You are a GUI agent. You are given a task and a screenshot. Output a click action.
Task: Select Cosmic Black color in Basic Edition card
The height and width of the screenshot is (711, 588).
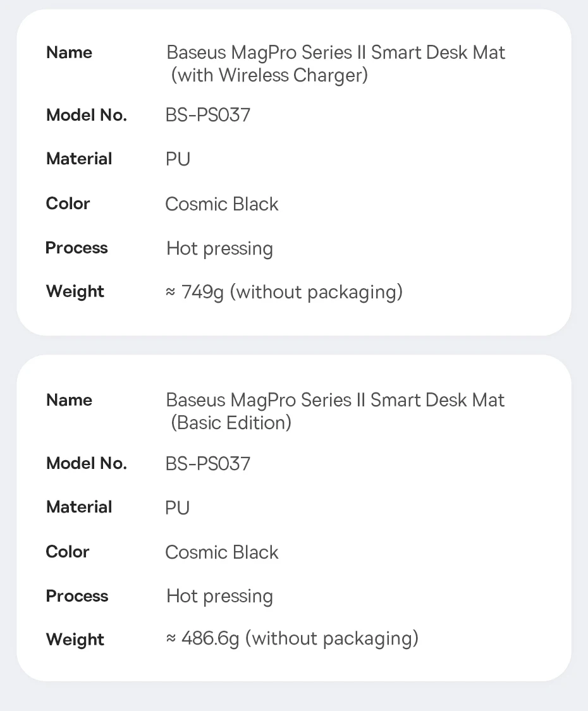[x=222, y=552]
